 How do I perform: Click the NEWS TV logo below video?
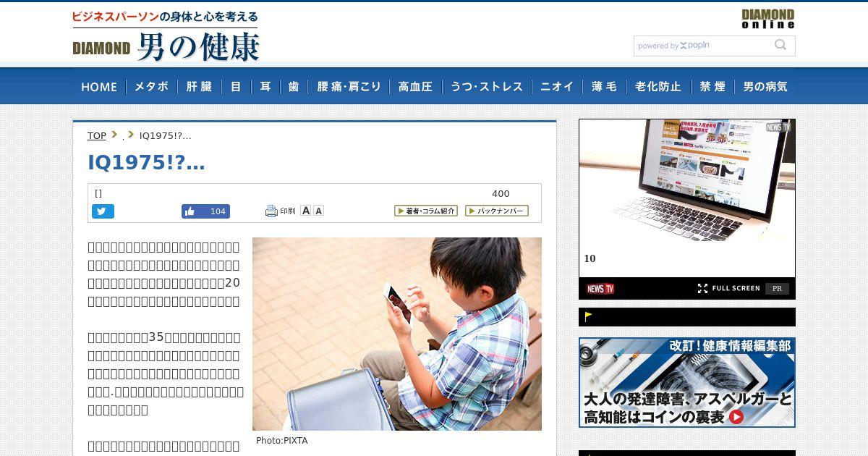[x=600, y=289]
